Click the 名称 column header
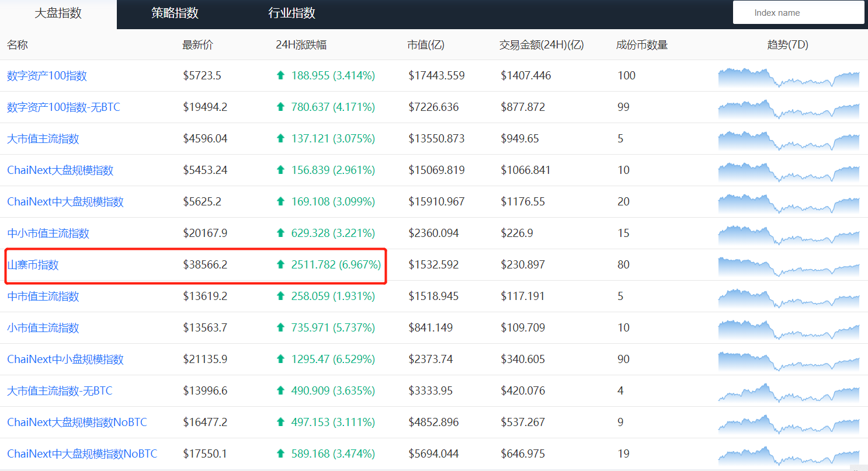The image size is (868, 471). 18,45
